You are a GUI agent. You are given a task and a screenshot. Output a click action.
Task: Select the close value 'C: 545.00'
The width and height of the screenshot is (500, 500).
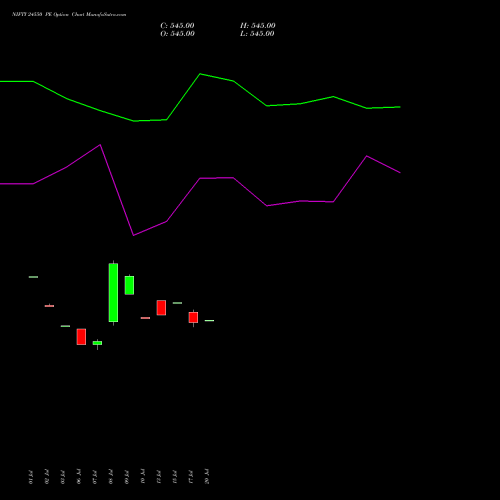coord(177,26)
